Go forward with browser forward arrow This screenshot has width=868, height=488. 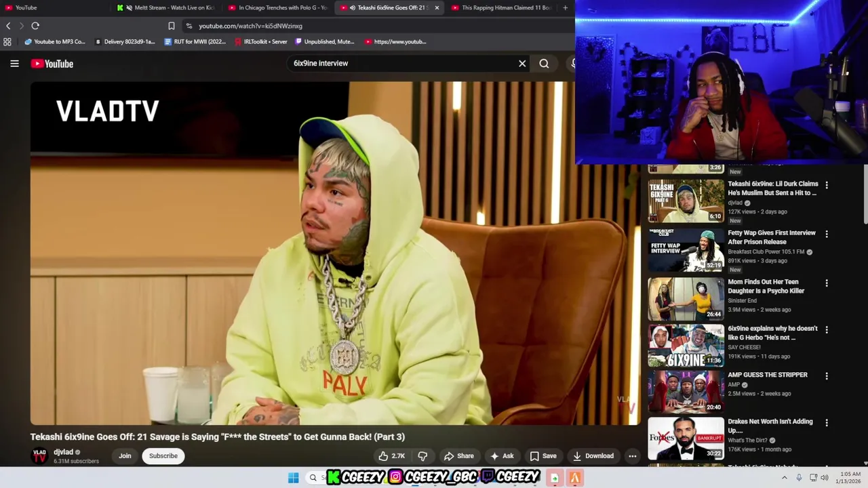click(x=21, y=26)
